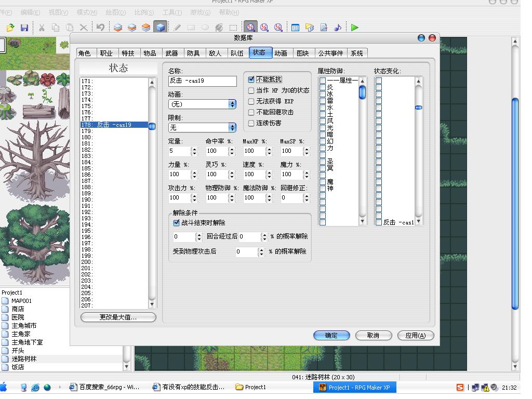This screenshot has width=532, height=399.
Task: Switch to the 角色 tab
Action: tap(85, 54)
